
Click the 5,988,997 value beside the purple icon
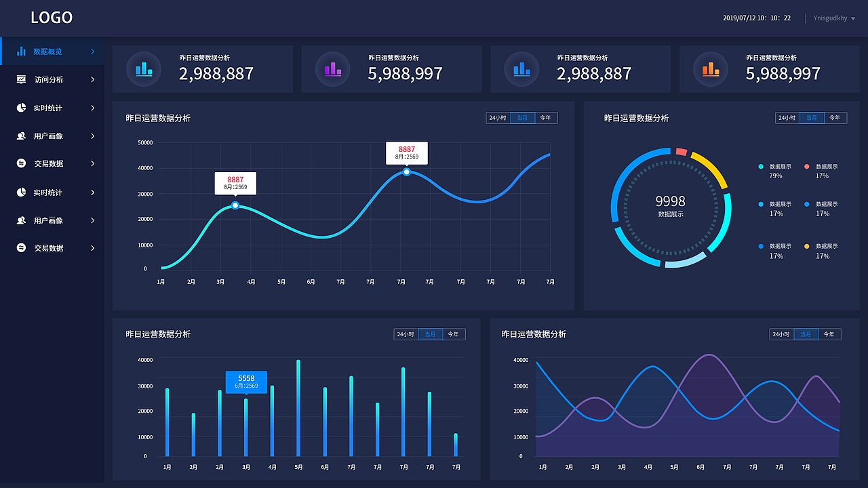point(406,74)
